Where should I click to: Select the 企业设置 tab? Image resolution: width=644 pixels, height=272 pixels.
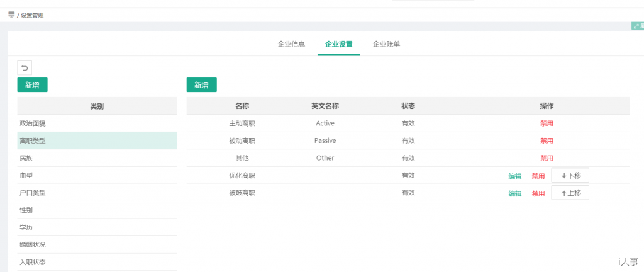(339, 44)
